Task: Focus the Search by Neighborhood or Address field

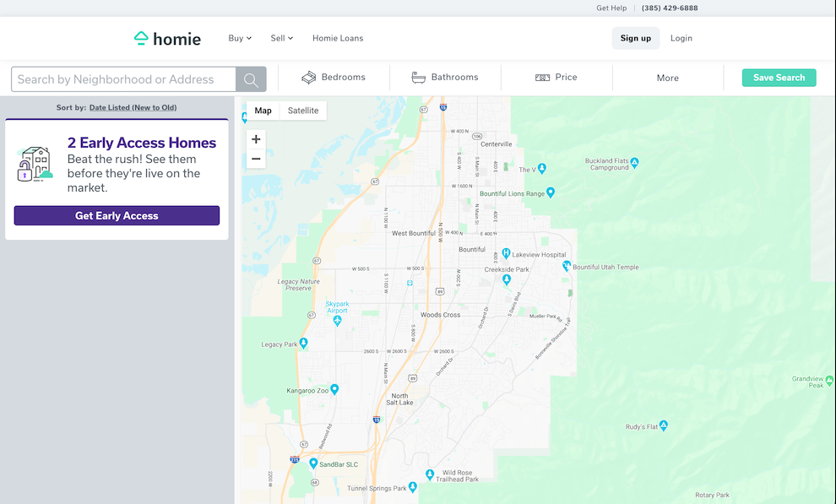Action: tap(123, 79)
